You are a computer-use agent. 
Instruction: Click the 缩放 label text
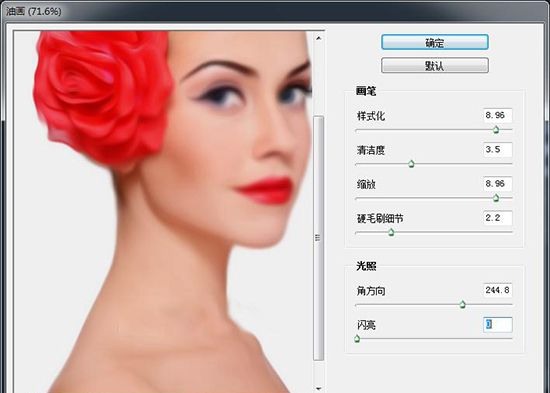point(366,184)
